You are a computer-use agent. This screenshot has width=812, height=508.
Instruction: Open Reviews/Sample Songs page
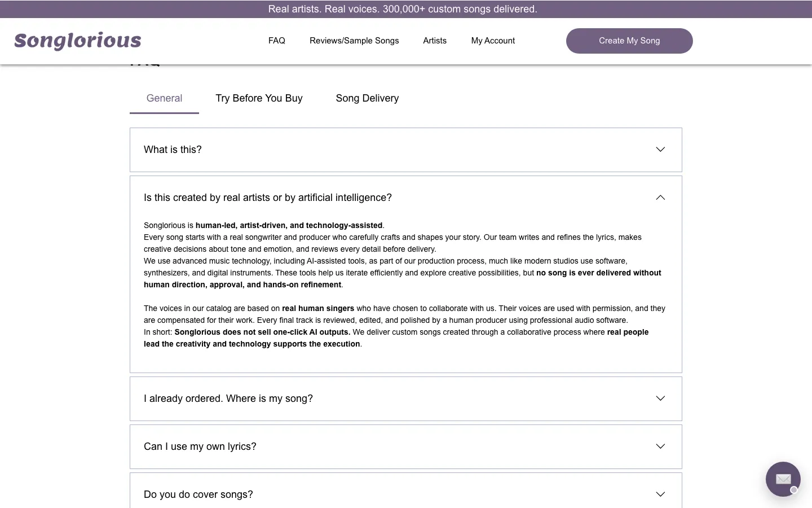pyautogui.click(x=354, y=41)
